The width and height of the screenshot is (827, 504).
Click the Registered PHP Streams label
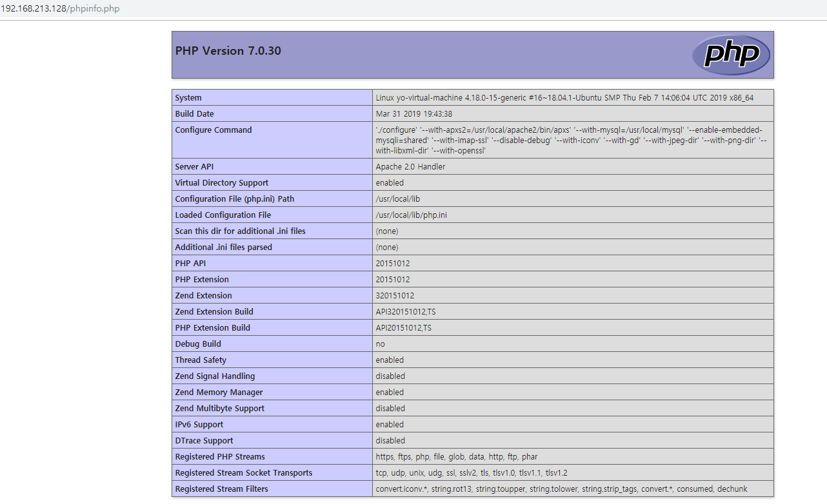coord(220,457)
